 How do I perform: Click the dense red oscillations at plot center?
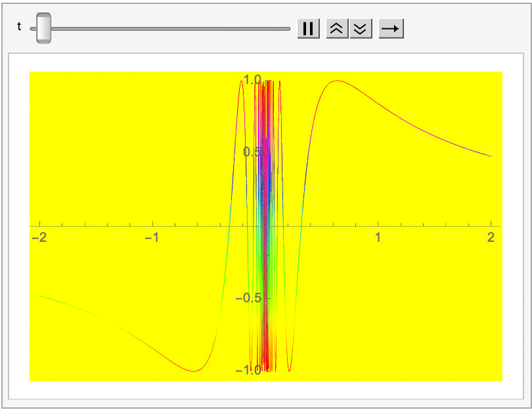coord(265,223)
